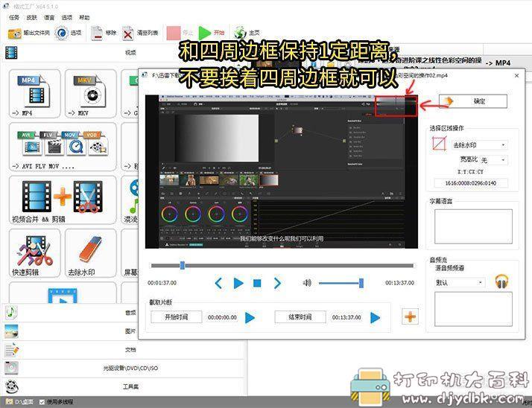Click the 工具集 film reel icon
Image resolution: width=532 pixels, height=408 pixels.
[x=12, y=386]
